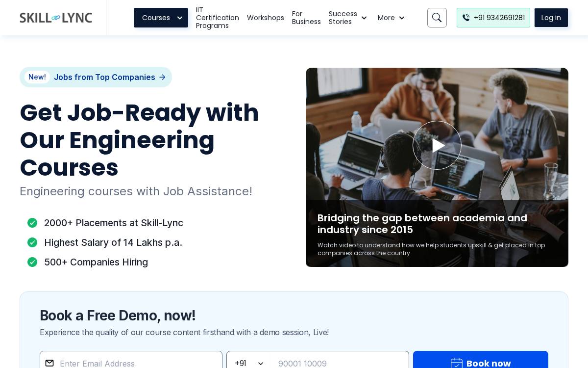Click 'Highest Salary of 14 Lakhs p.a.' text
588x368 pixels.
(113, 242)
